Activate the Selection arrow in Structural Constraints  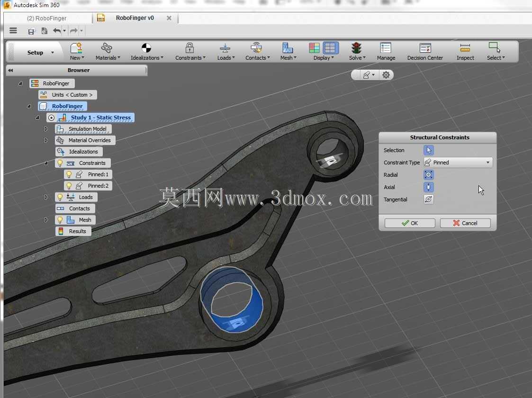pyautogui.click(x=429, y=150)
